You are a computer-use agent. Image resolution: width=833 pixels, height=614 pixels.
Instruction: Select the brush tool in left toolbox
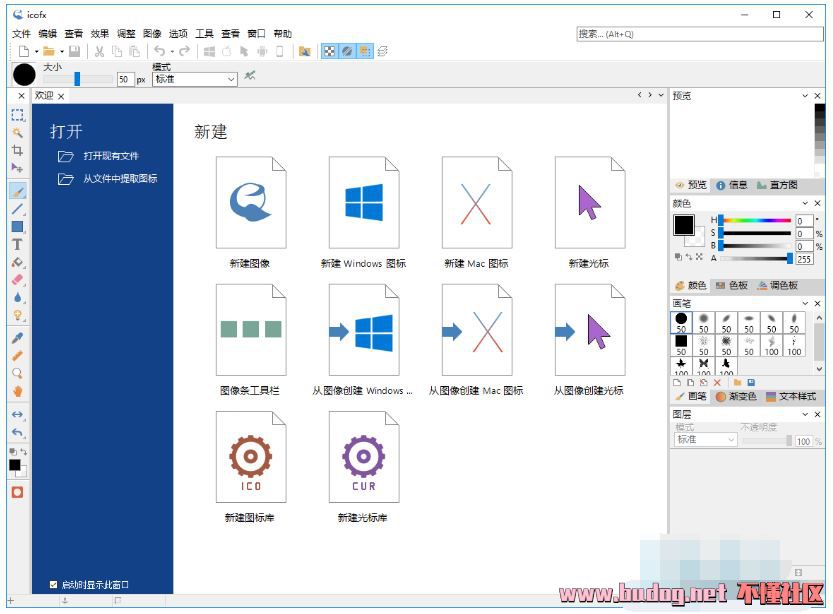click(18, 191)
